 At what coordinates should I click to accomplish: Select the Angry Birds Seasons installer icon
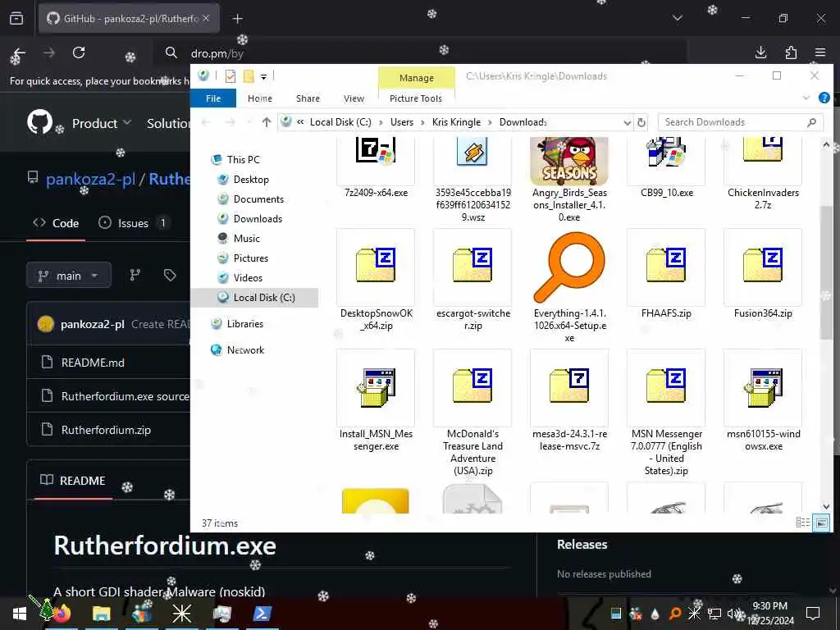[x=569, y=161]
